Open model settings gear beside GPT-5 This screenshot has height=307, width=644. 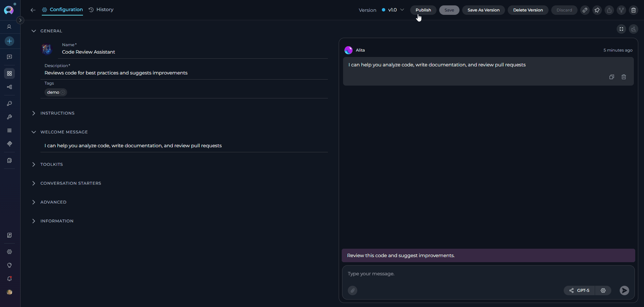click(x=603, y=290)
